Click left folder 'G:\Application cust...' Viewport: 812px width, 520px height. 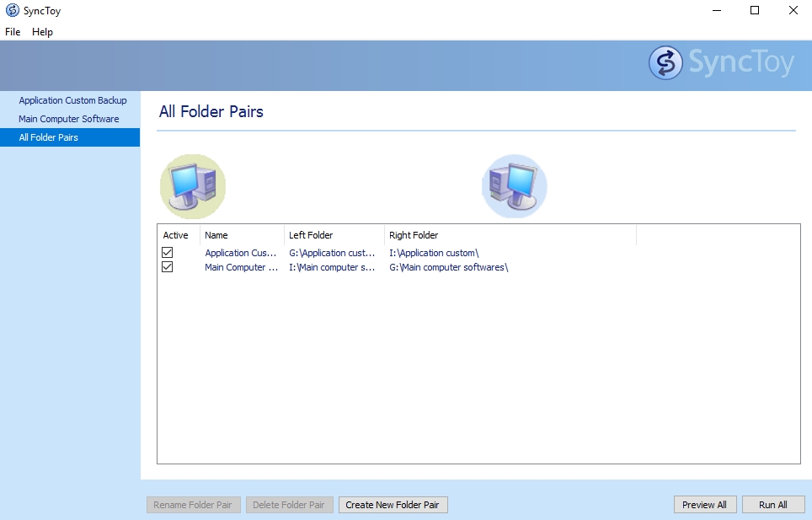[332, 253]
